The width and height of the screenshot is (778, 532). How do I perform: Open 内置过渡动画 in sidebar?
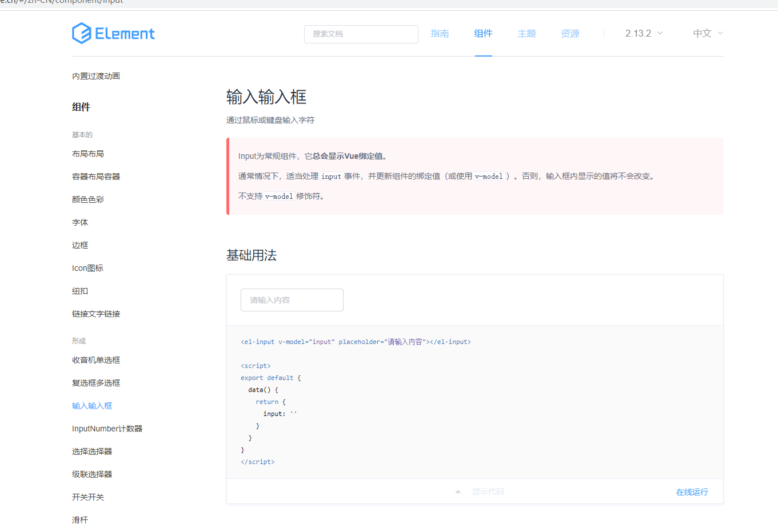click(96, 76)
